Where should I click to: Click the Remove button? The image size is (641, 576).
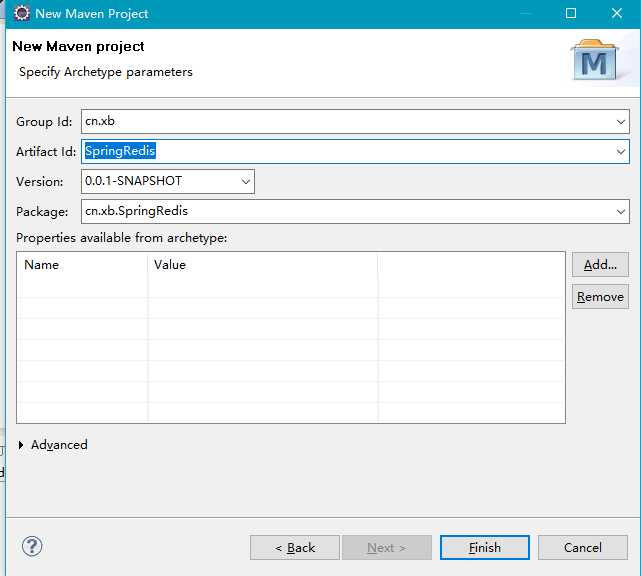pyautogui.click(x=600, y=297)
